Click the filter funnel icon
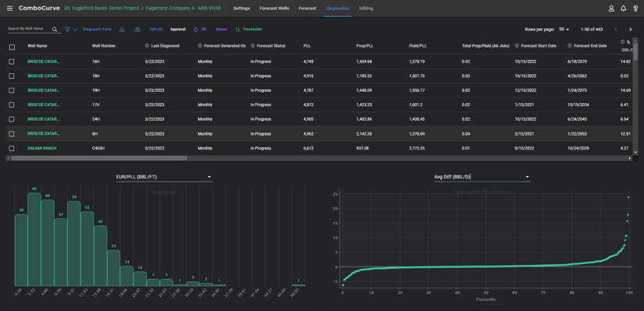Screen dimensions: 644x311 [x=67, y=29]
